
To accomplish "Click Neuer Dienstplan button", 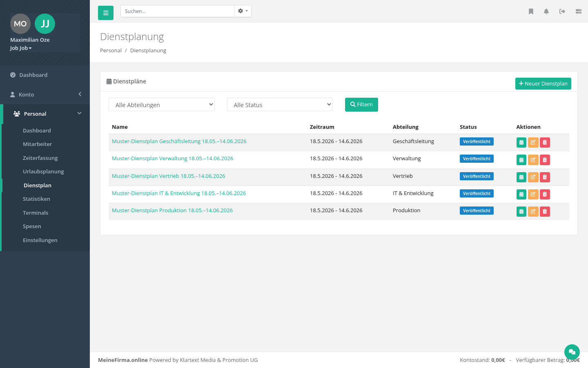I will point(543,83).
